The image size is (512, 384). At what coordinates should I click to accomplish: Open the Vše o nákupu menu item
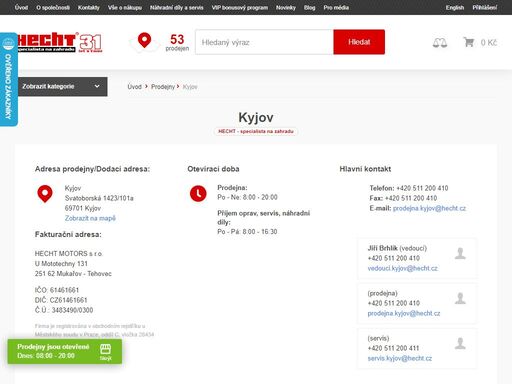pos(125,7)
